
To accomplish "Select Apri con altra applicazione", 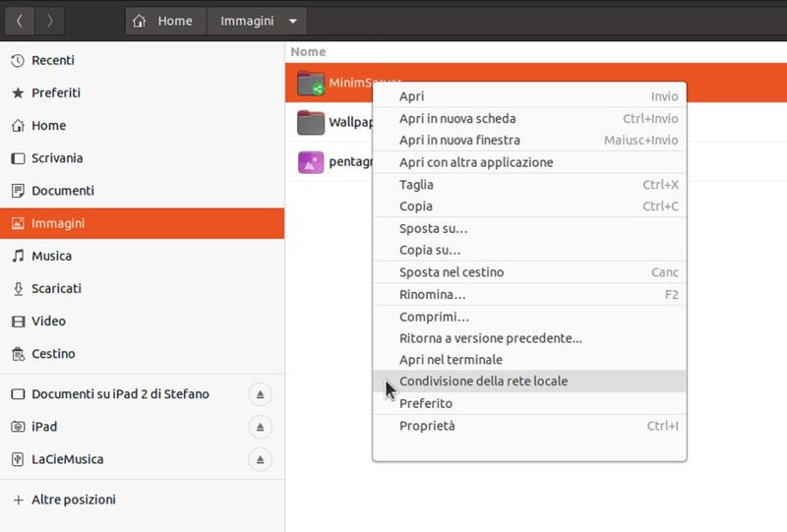I will tap(476, 162).
